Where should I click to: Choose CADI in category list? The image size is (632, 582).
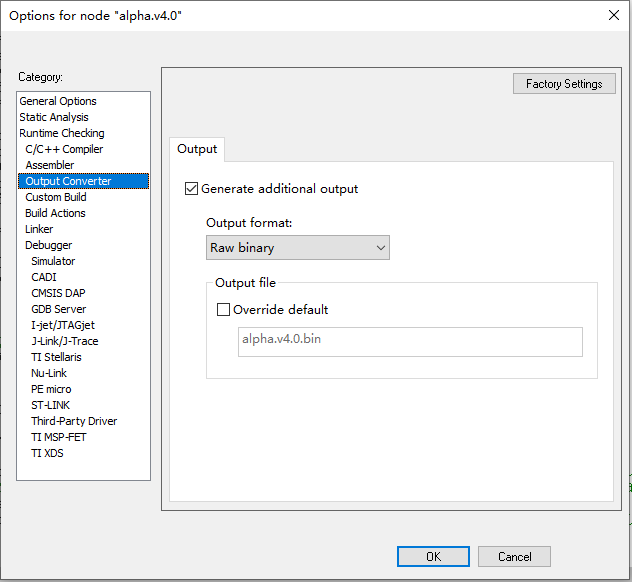tap(44, 277)
